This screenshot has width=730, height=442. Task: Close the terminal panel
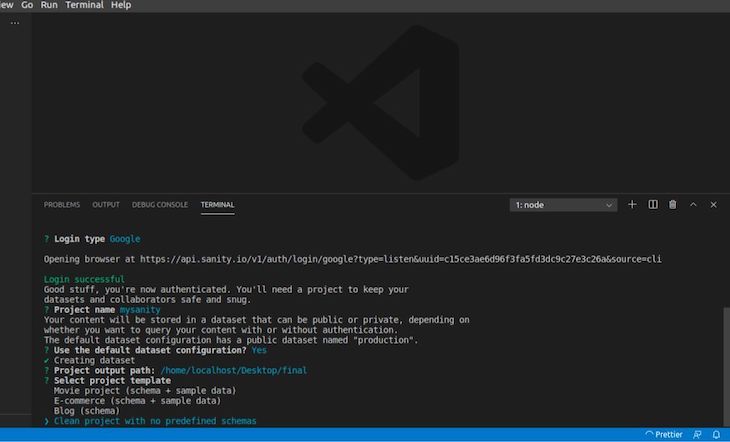click(713, 205)
